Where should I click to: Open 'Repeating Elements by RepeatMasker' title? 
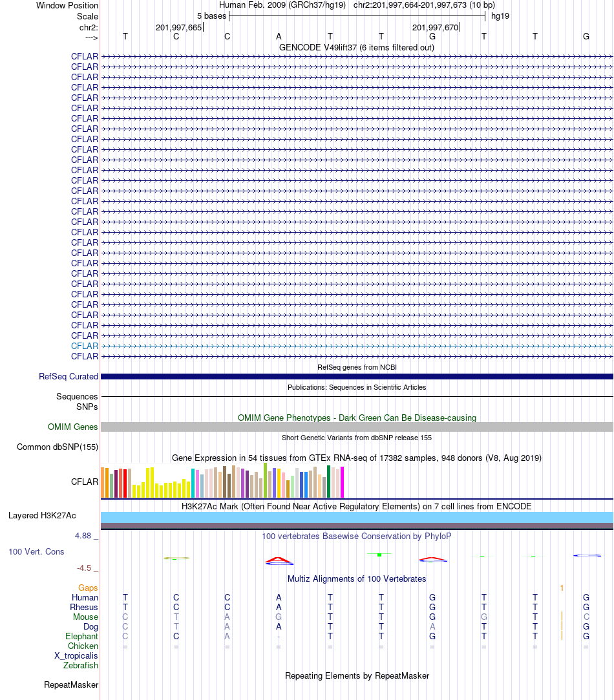(x=357, y=676)
